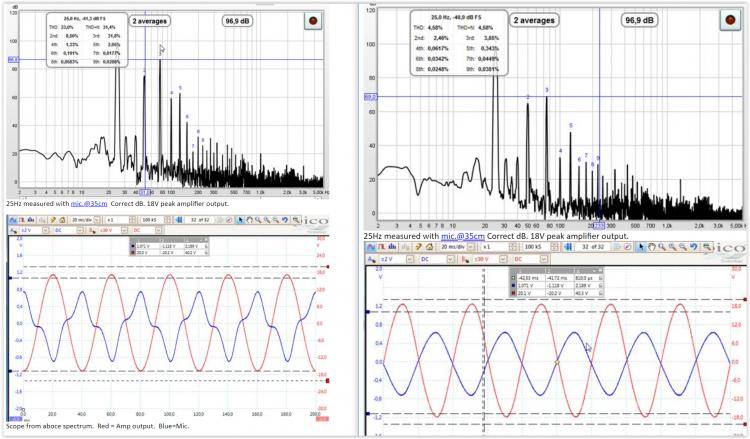
Task: Open the mic.@35cm link in left caption
Action: [90, 204]
